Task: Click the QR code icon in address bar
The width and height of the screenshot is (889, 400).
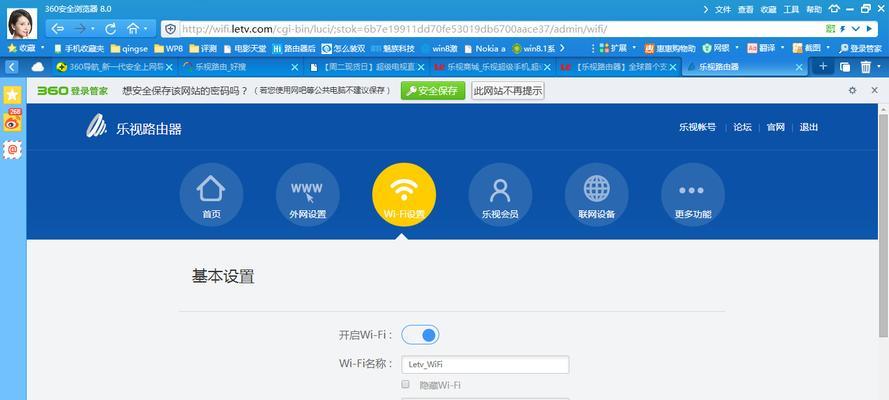Action: tap(831, 29)
